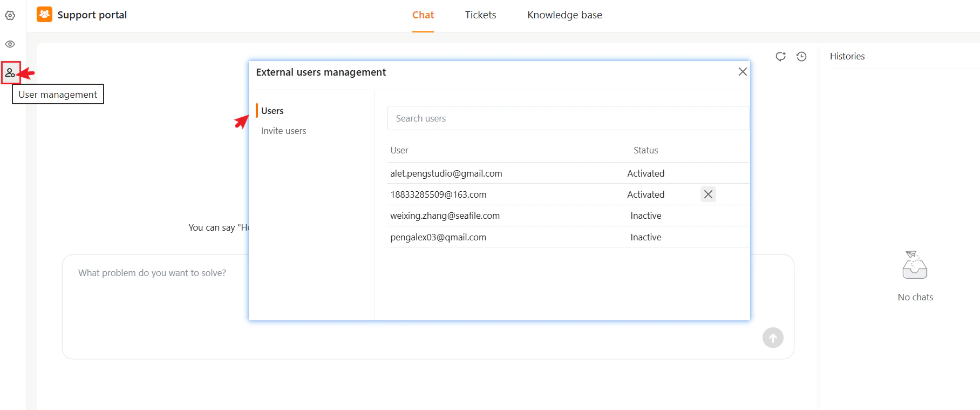
Task: Click the send arrow button in chat
Action: pyautogui.click(x=773, y=338)
